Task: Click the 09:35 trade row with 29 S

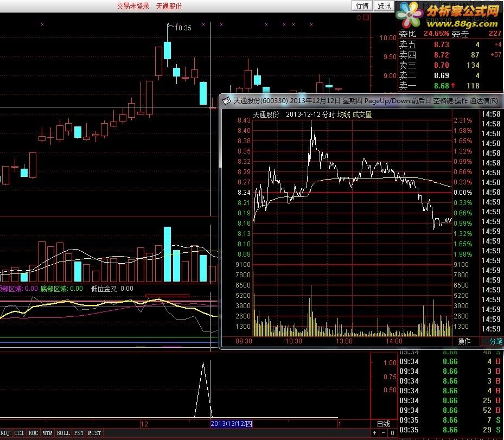Action: pyautogui.click(x=450, y=430)
